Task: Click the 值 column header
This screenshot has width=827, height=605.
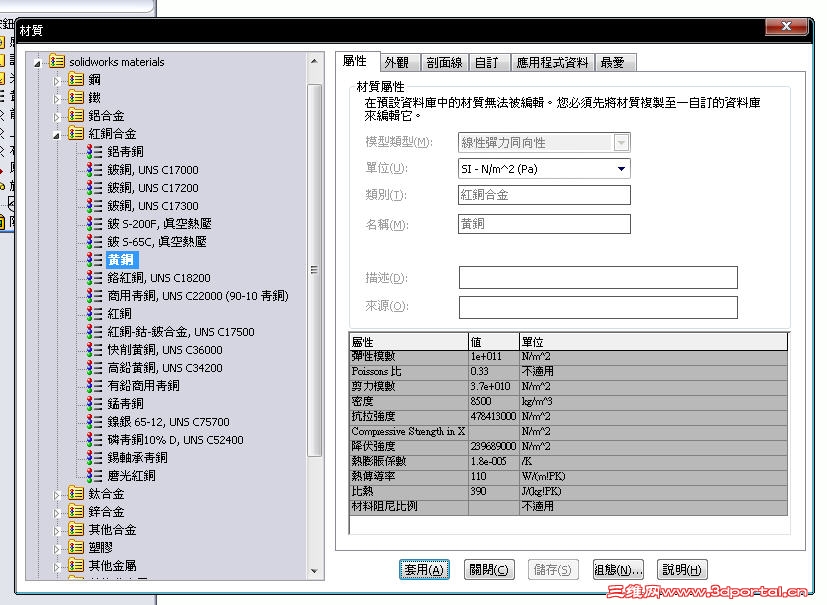Action: click(494, 342)
